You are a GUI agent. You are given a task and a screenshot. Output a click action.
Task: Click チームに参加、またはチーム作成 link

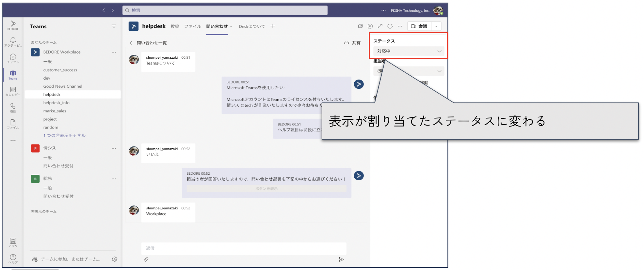click(66, 259)
